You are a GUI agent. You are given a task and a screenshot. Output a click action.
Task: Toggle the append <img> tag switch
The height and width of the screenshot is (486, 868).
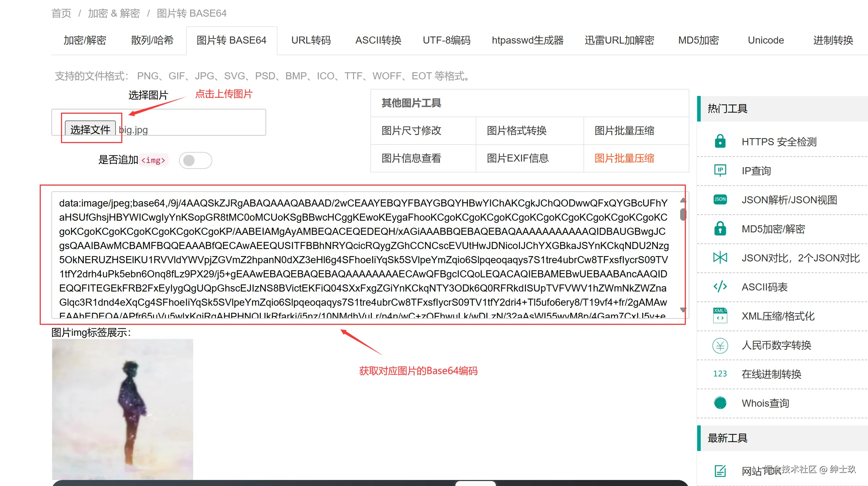[x=195, y=160]
